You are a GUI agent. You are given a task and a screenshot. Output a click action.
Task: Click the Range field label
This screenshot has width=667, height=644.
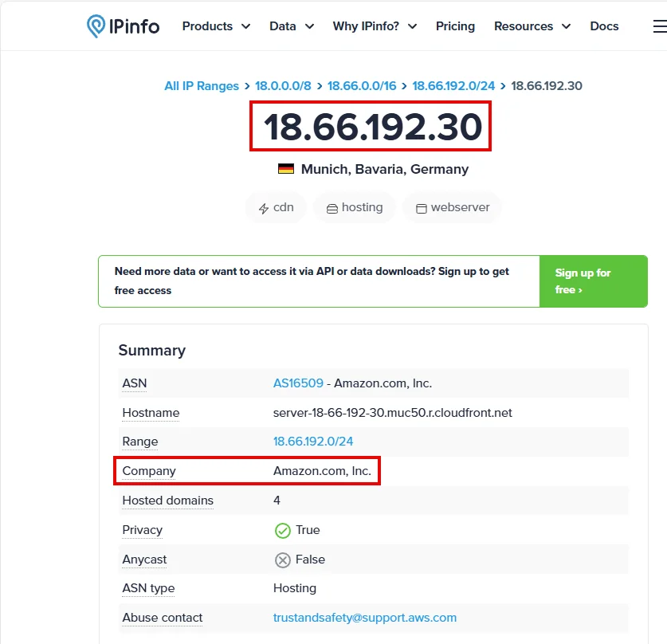140,442
